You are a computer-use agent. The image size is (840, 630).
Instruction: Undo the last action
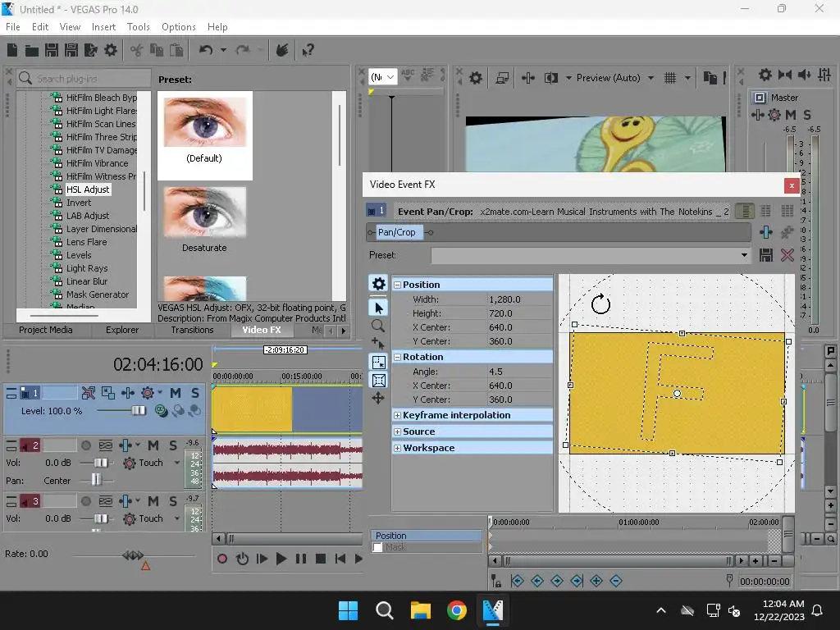[x=206, y=50]
